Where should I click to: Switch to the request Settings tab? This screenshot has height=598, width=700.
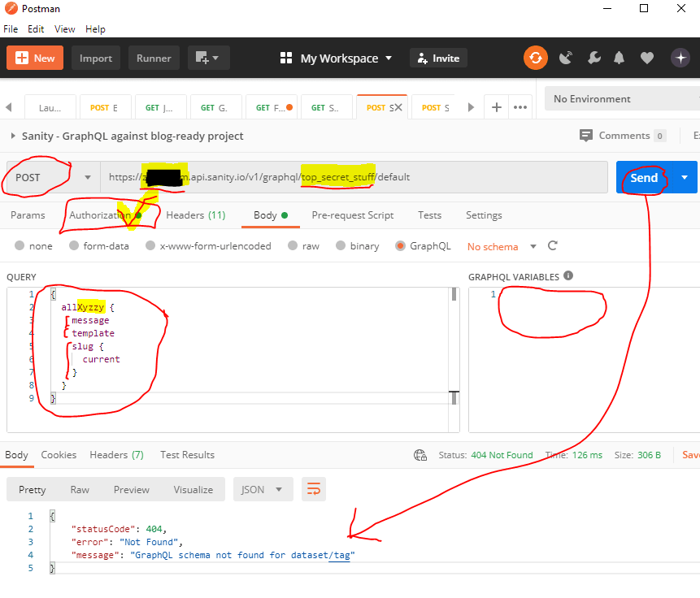coord(484,215)
